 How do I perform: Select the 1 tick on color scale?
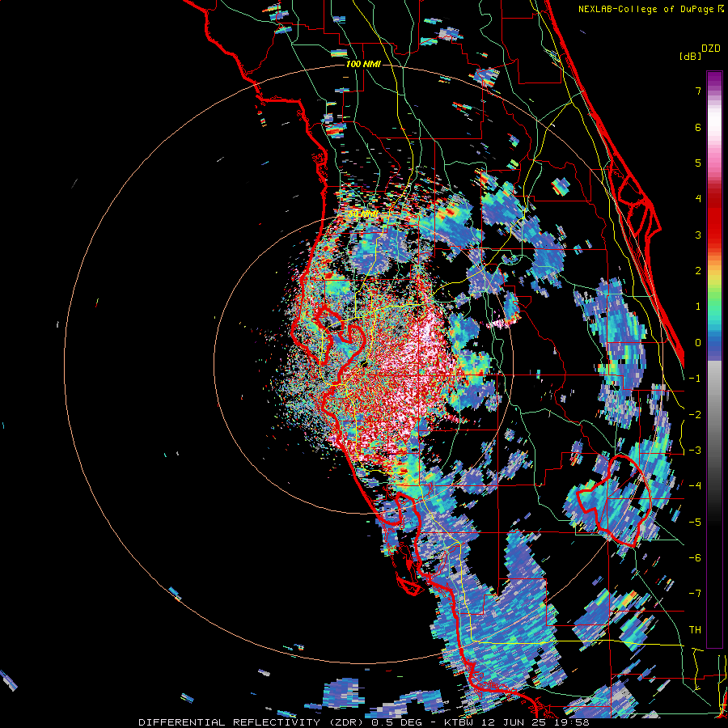click(698, 307)
